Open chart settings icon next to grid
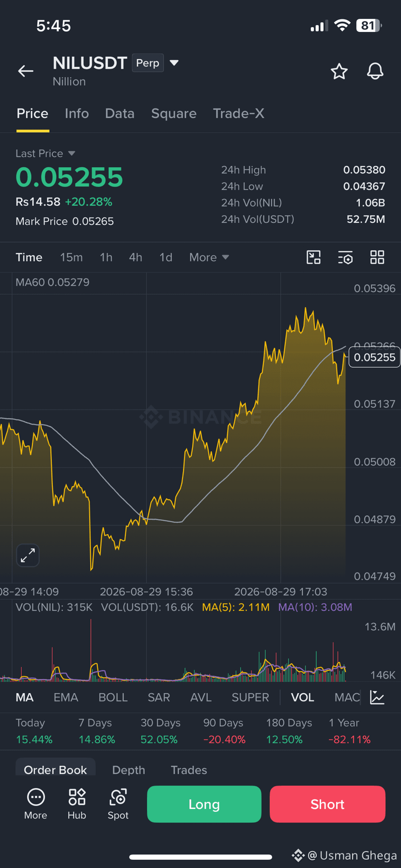This screenshot has height=868, width=401. point(345,257)
